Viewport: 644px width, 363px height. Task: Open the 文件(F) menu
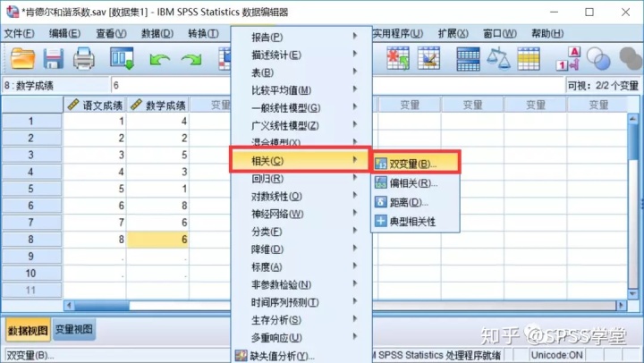(x=20, y=33)
